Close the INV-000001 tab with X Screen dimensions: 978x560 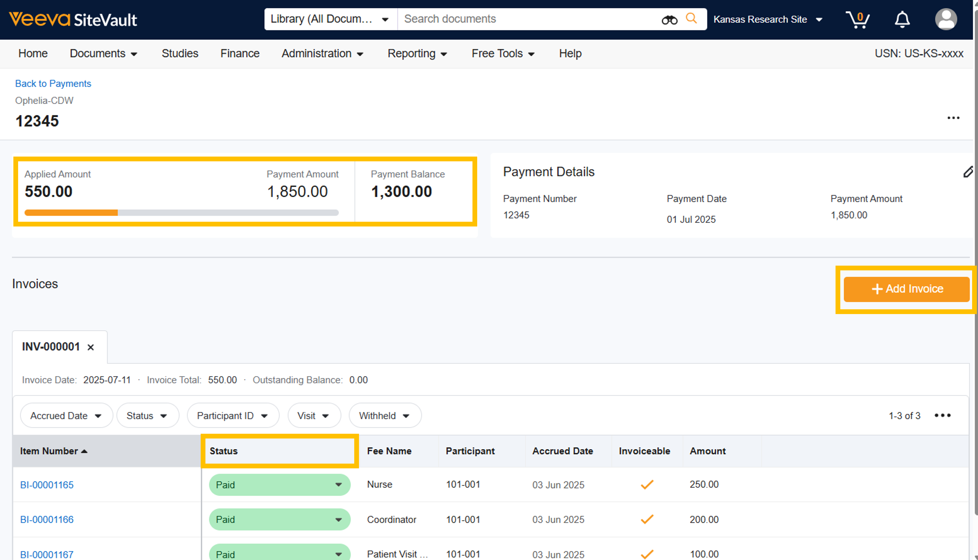(x=90, y=347)
